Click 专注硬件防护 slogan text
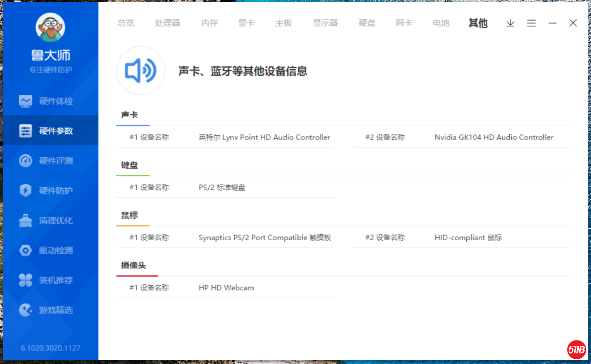This screenshot has width=591, height=364. (51, 70)
